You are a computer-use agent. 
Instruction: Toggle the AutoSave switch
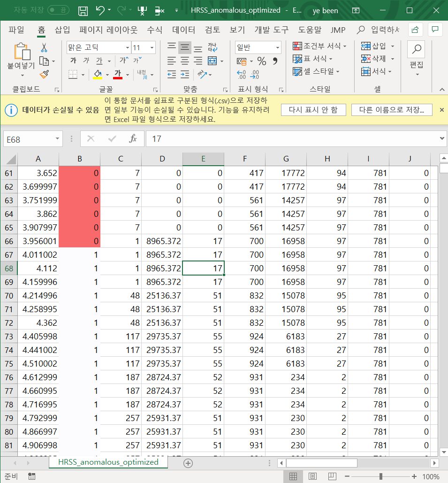click(x=58, y=10)
